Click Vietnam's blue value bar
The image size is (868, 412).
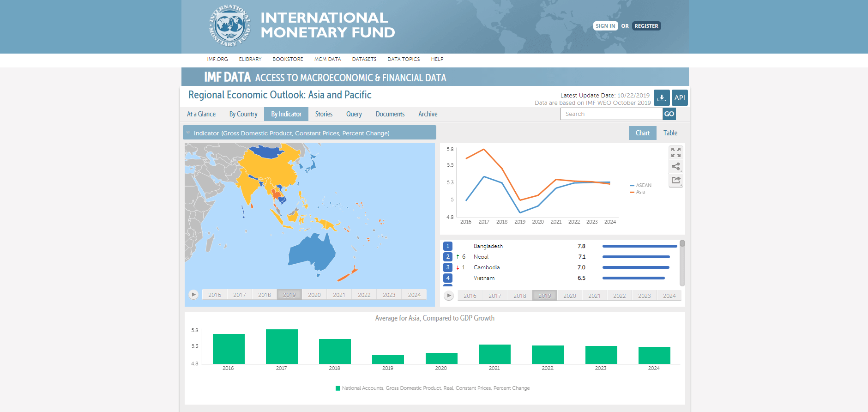coord(633,278)
